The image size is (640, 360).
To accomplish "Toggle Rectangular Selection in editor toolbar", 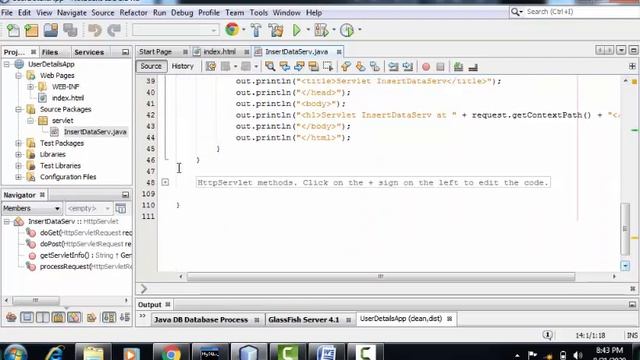I will (328, 67).
